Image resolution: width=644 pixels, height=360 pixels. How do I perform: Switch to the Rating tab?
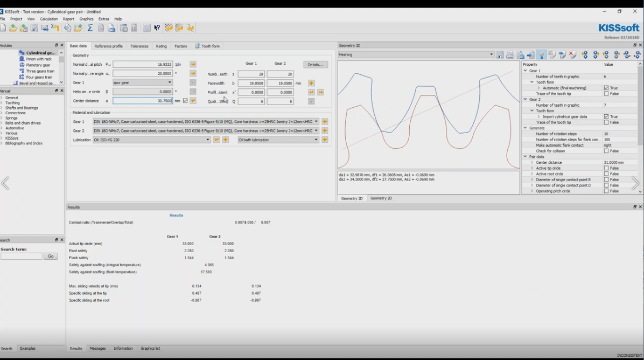[162, 46]
